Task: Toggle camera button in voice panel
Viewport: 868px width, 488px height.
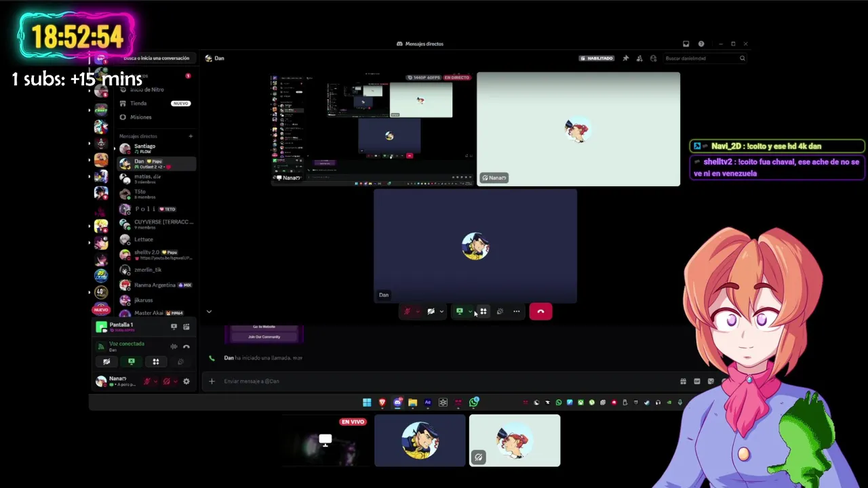Action: (106, 362)
